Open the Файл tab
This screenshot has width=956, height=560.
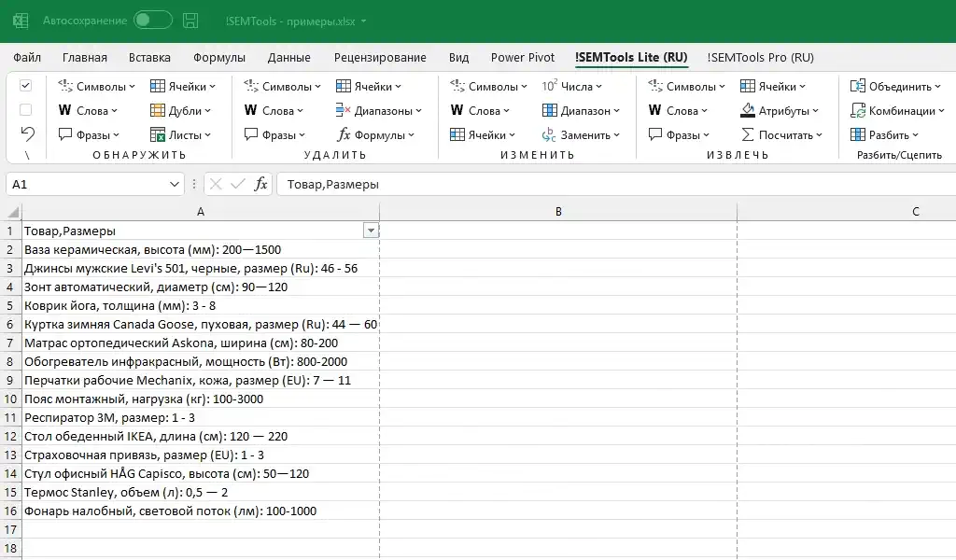coord(27,57)
